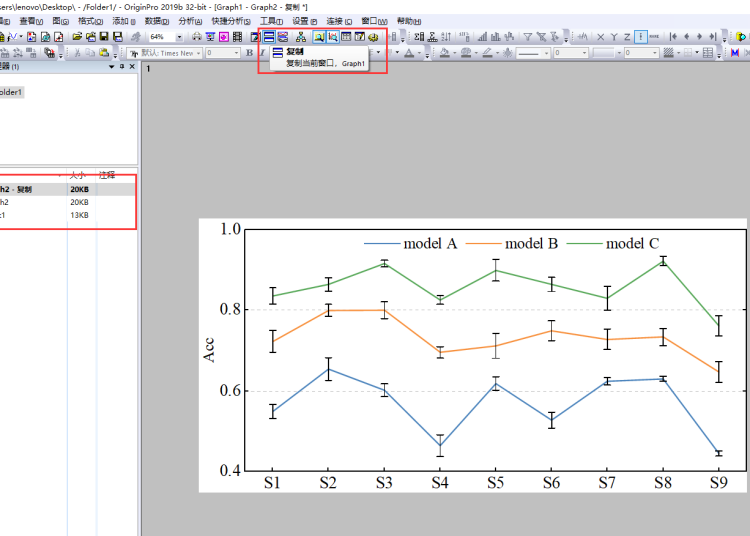Viewport: 750px width, 536px height.
Task: Click the italic I formatting button
Action: click(x=262, y=53)
